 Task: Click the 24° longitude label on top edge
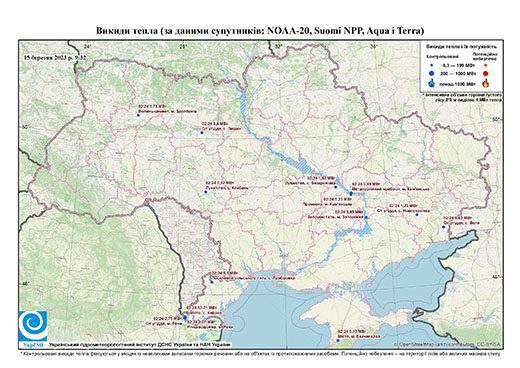[x=87, y=46]
